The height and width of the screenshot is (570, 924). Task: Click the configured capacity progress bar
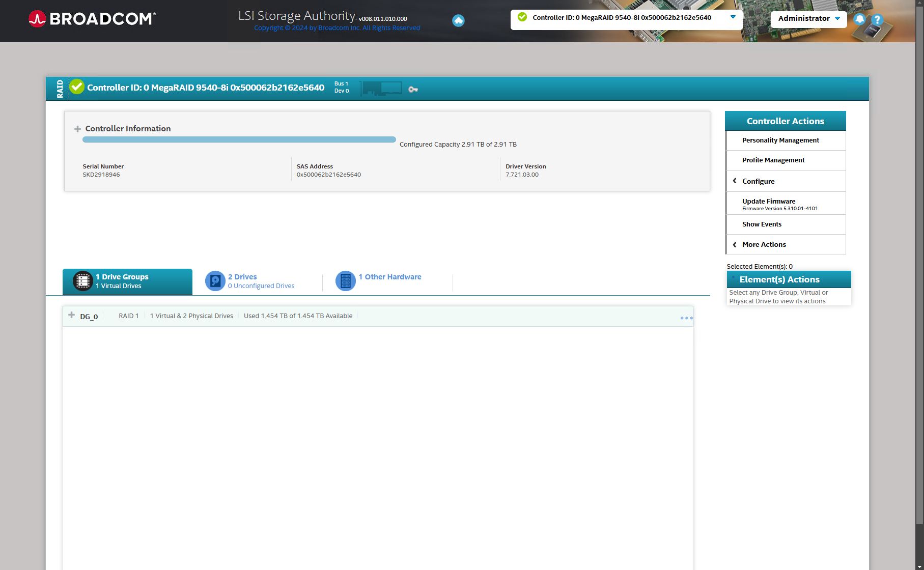point(239,139)
